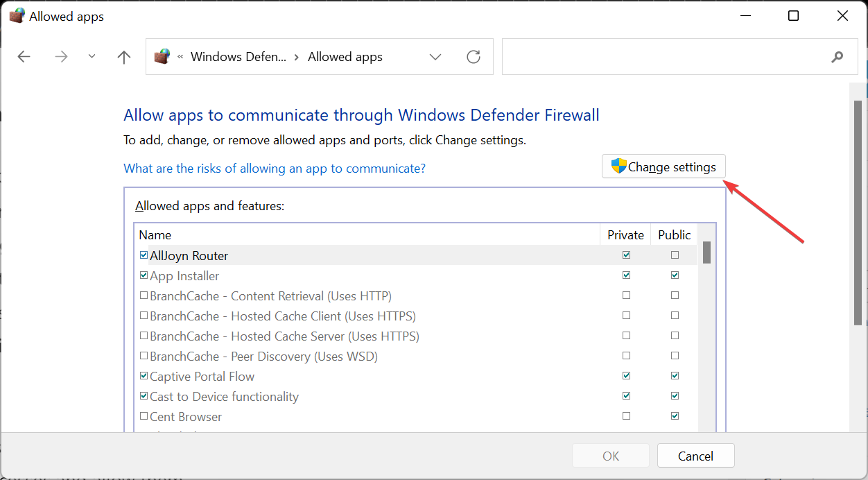Viewport: 868px width, 480px height.
Task: Toggle the Private checkbox for AllJoyn Router
Action: coord(627,255)
